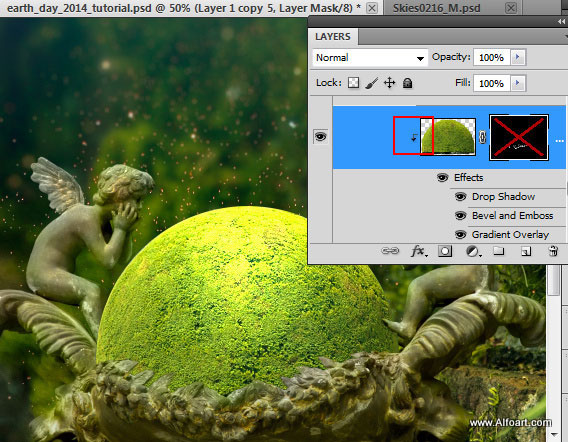
Task: Open the Fill slider arrow
Action: tap(518, 83)
